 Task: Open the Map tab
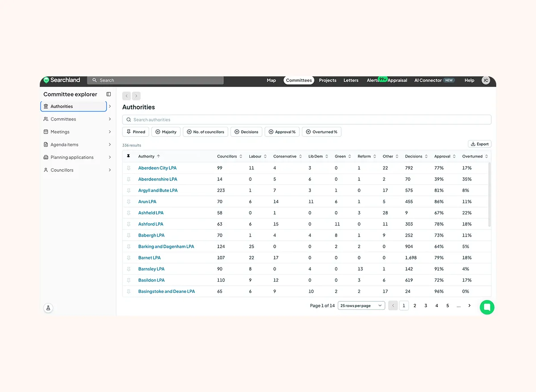coord(271,80)
